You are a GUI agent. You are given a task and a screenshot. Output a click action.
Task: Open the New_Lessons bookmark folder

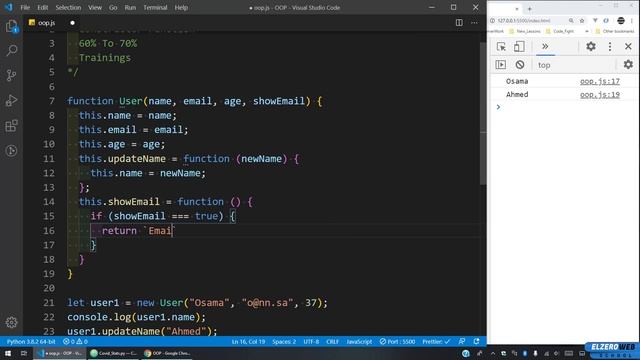point(525,31)
